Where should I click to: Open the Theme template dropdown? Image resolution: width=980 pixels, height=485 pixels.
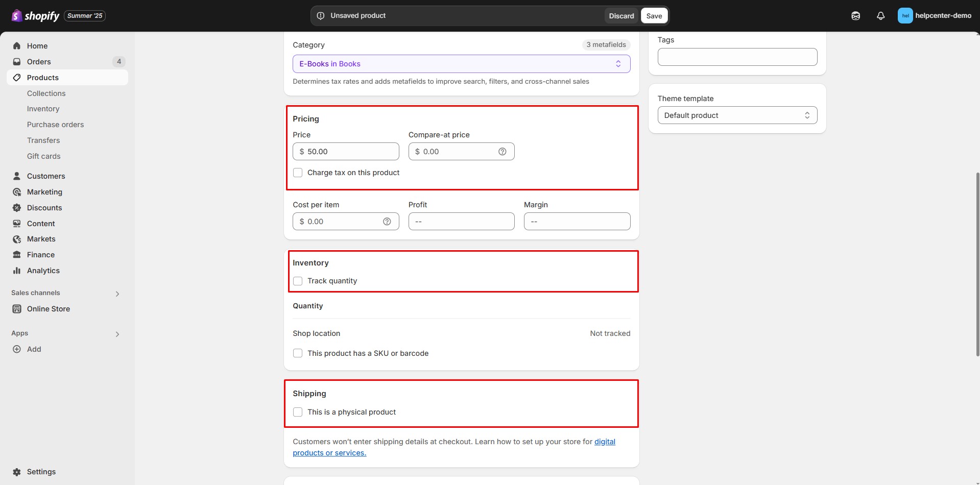click(x=737, y=115)
